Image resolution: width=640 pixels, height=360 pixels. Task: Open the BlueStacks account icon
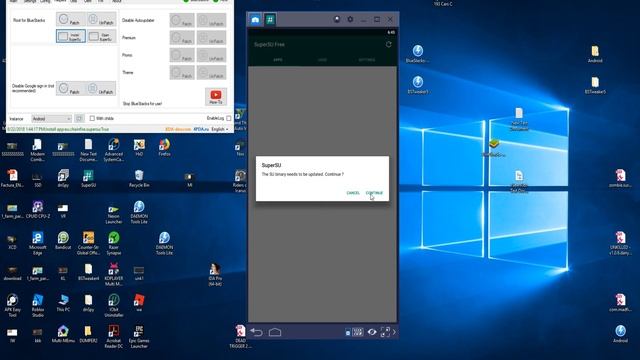(x=337, y=19)
